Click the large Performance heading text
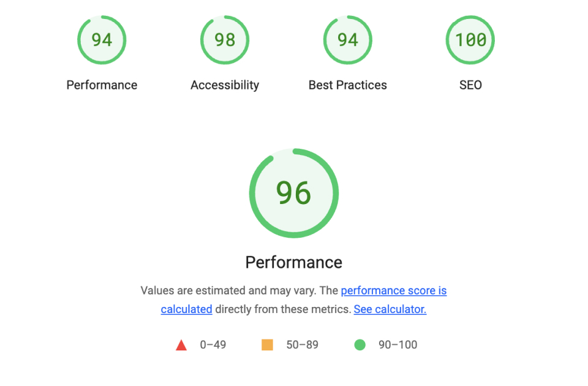The image size is (588, 386). pyautogui.click(x=293, y=262)
